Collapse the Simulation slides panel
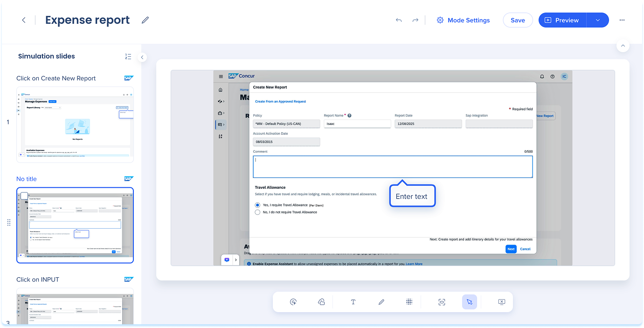 [143, 57]
